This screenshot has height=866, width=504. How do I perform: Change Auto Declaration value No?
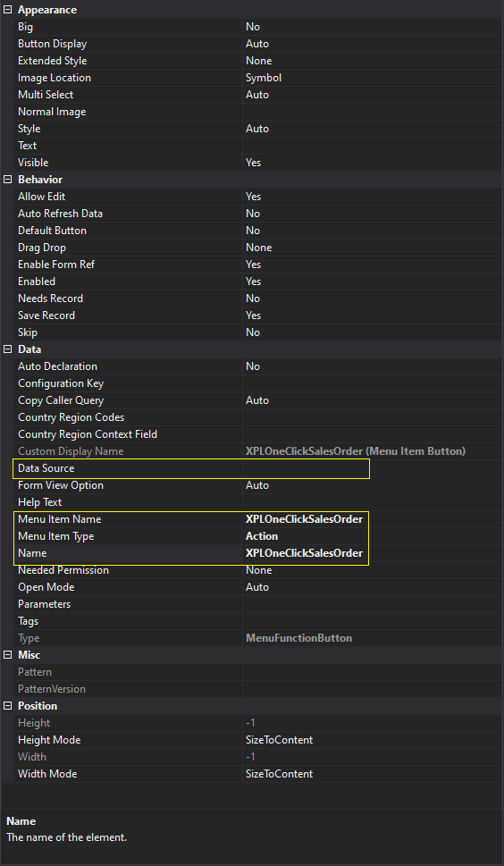tap(373, 366)
